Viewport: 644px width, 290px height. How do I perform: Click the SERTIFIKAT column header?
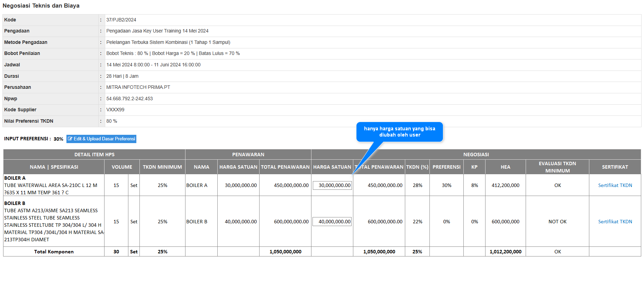point(615,167)
